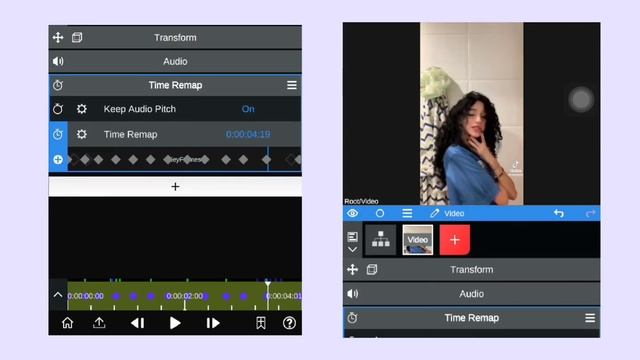Open settings gear for Time Remap property

82,134
